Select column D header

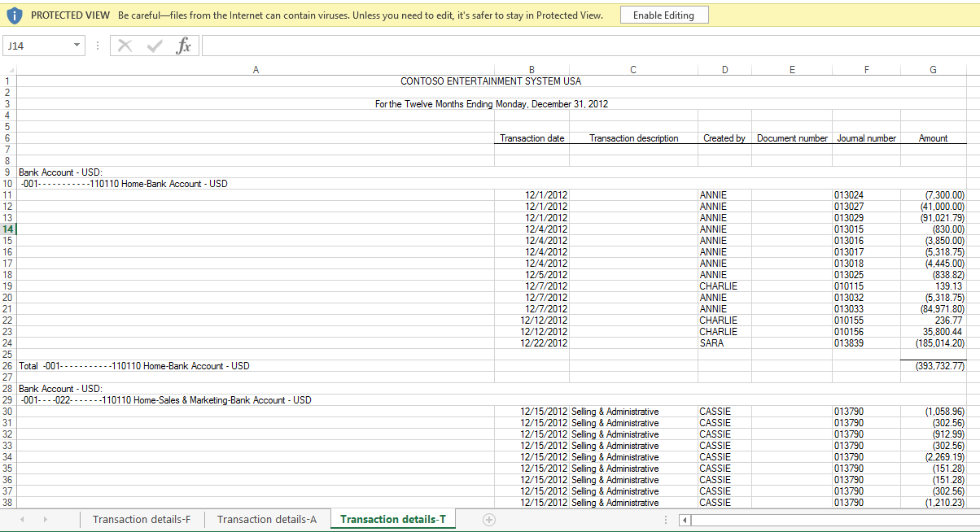(724, 70)
